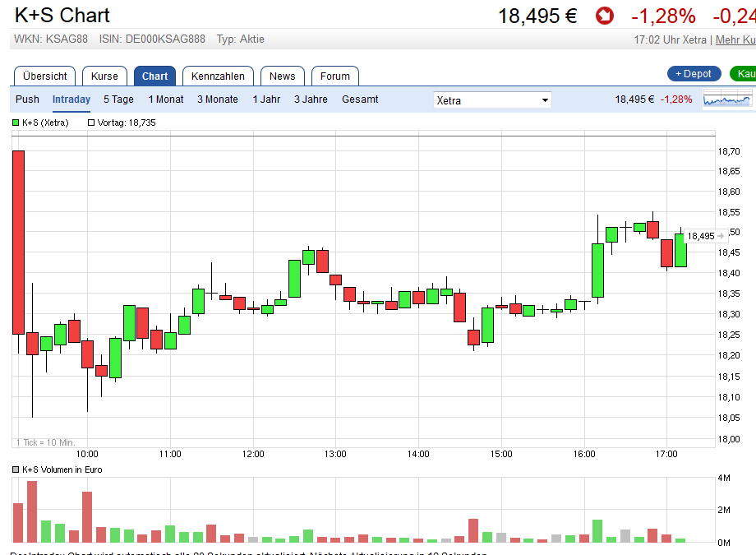The height and width of the screenshot is (555, 756).
Task: Open the News tab
Action: 283,76
